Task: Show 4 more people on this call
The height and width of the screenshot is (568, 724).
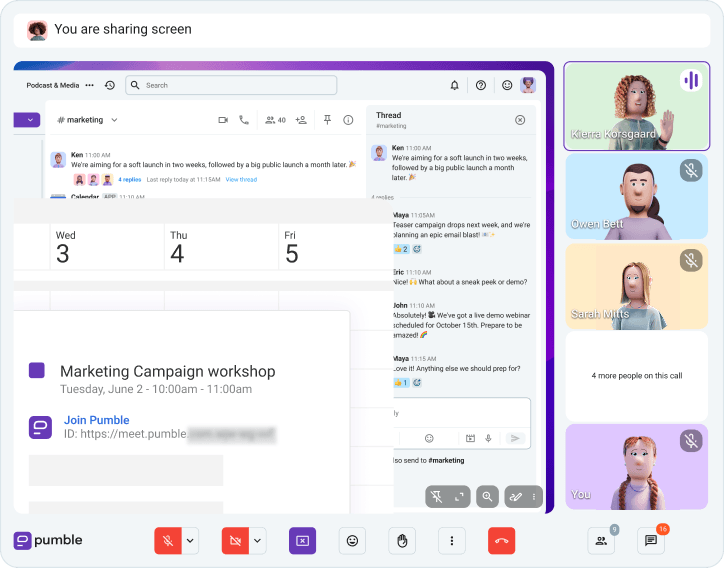Action: pyautogui.click(x=636, y=376)
